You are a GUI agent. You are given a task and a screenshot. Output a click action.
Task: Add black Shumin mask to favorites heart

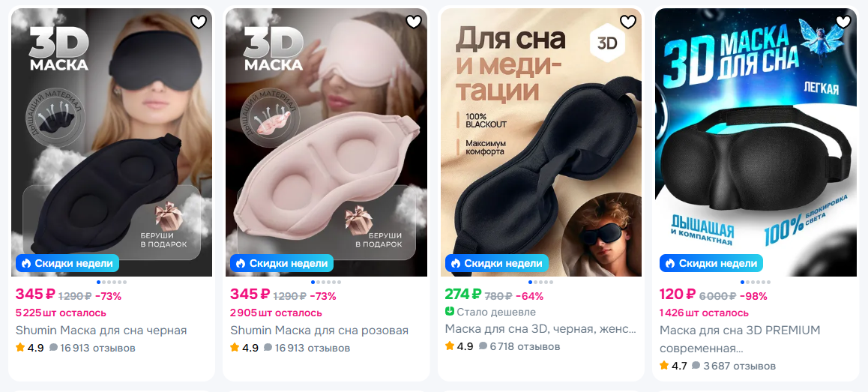coord(198,22)
